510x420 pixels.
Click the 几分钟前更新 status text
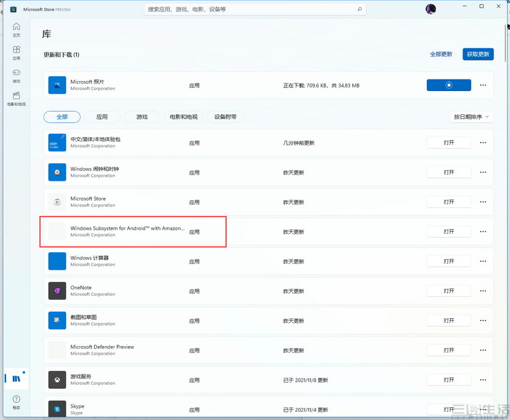(x=299, y=143)
